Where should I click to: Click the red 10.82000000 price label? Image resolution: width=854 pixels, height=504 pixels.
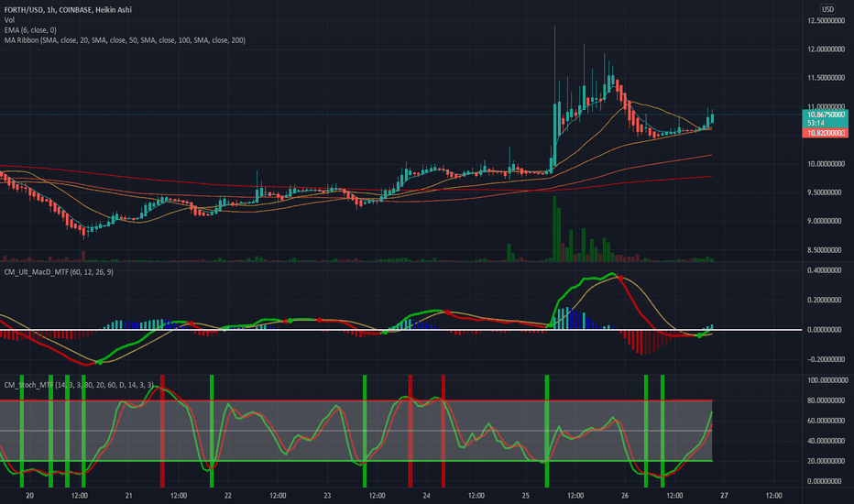pyautogui.click(x=825, y=133)
